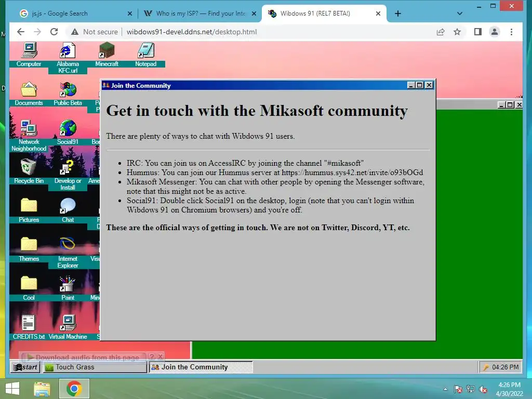Viewport: 532px width, 399px height.
Task: Open the Recycle Bin
Action: pos(29,171)
